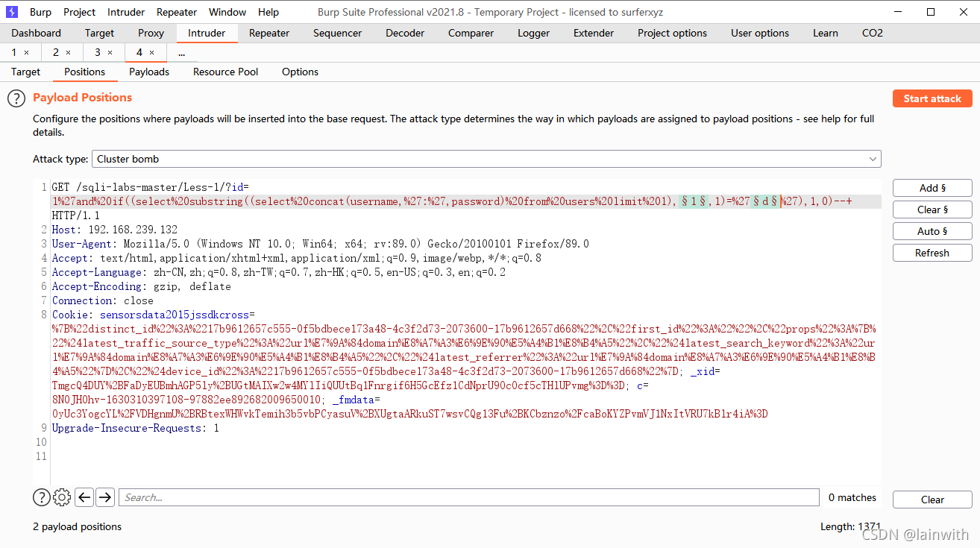980x548 pixels.
Task: Click the Start attack button
Action: (932, 98)
